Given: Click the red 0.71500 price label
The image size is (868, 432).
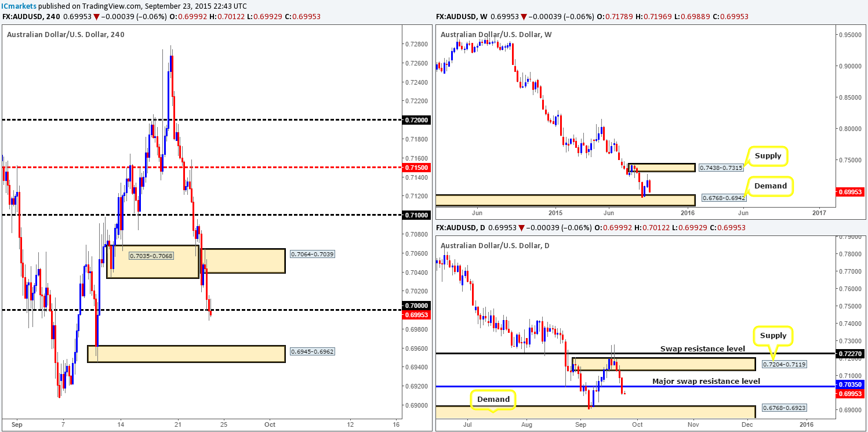Looking at the screenshot, I should tap(416, 168).
